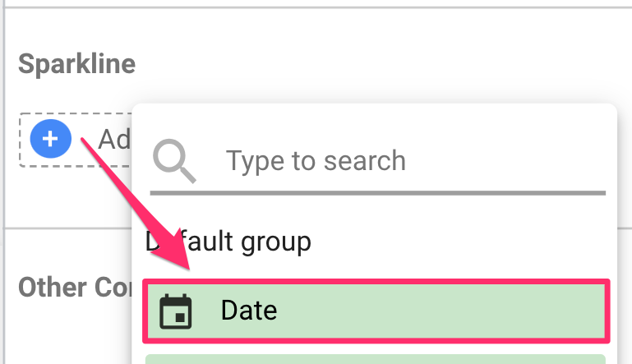Select the Date field option
This screenshot has height=364, width=632.
[376, 311]
